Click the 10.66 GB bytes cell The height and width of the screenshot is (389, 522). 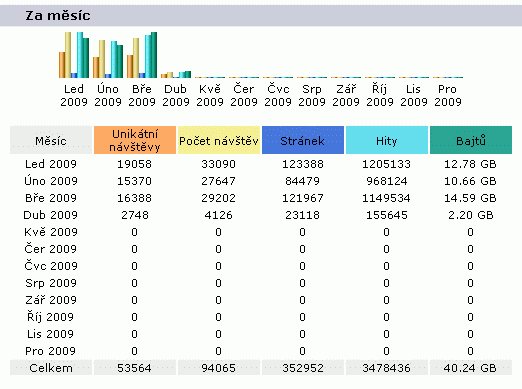470,181
